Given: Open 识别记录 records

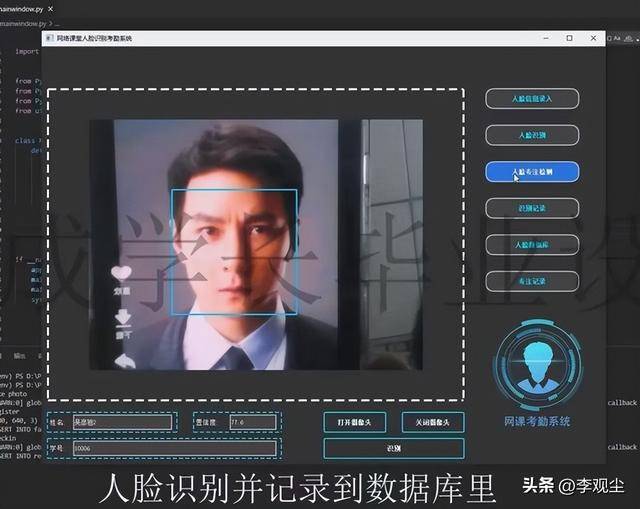Looking at the screenshot, I should pos(532,208).
